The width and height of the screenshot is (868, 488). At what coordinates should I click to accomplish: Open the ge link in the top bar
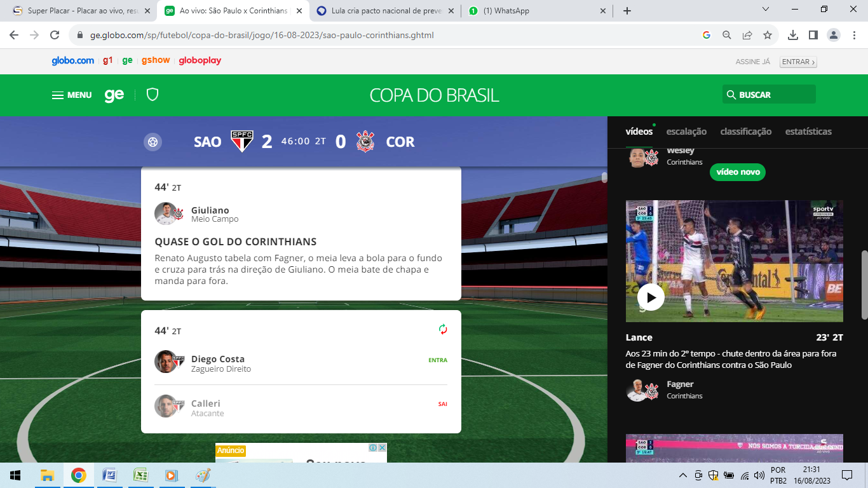click(x=127, y=60)
